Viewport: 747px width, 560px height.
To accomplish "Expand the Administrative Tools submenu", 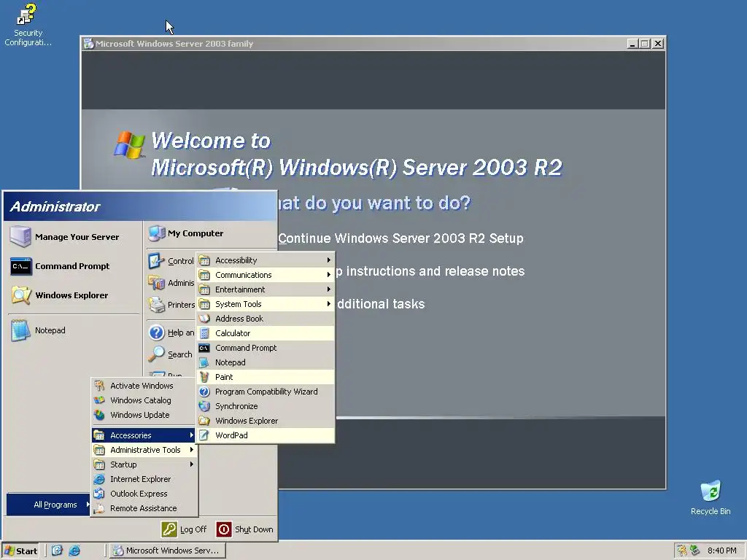I will click(x=144, y=450).
